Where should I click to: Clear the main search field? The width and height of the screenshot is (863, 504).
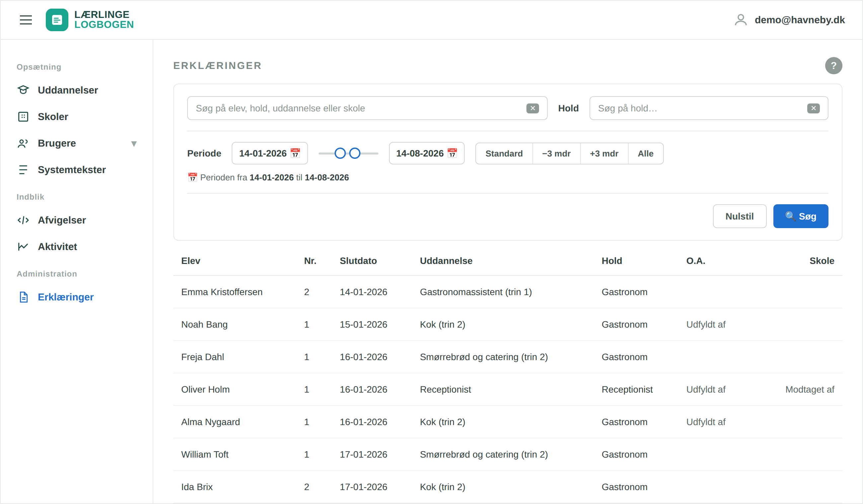pos(532,108)
